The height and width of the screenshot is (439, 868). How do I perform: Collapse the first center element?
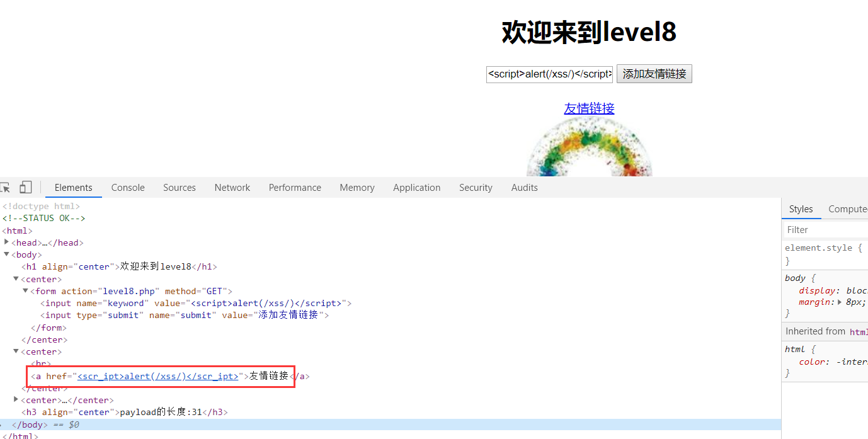(16, 279)
